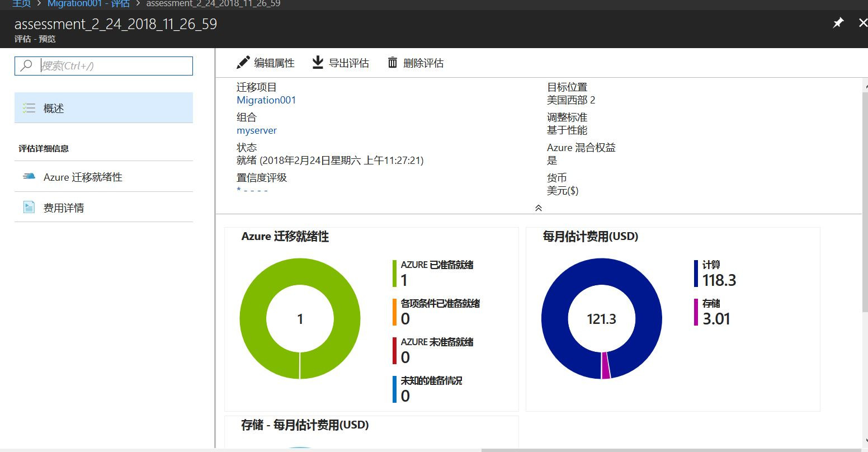Screen dimensions: 868x452
Task: Click the 美元($) currency value
Action: coord(563,191)
